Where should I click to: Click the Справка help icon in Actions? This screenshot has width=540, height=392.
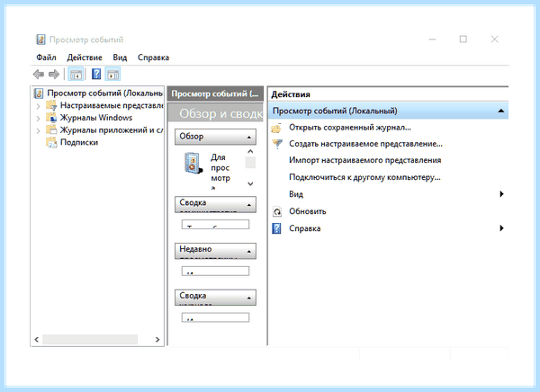click(276, 228)
